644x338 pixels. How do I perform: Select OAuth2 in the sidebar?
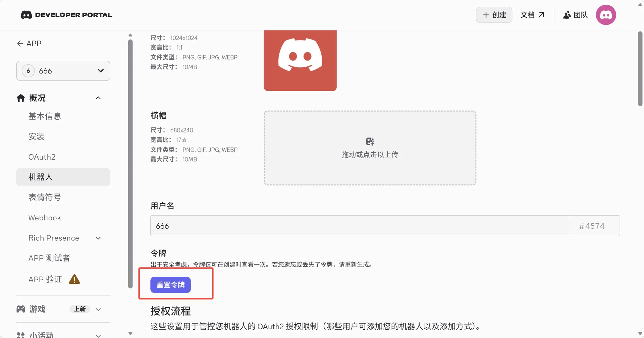tap(42, 157)
